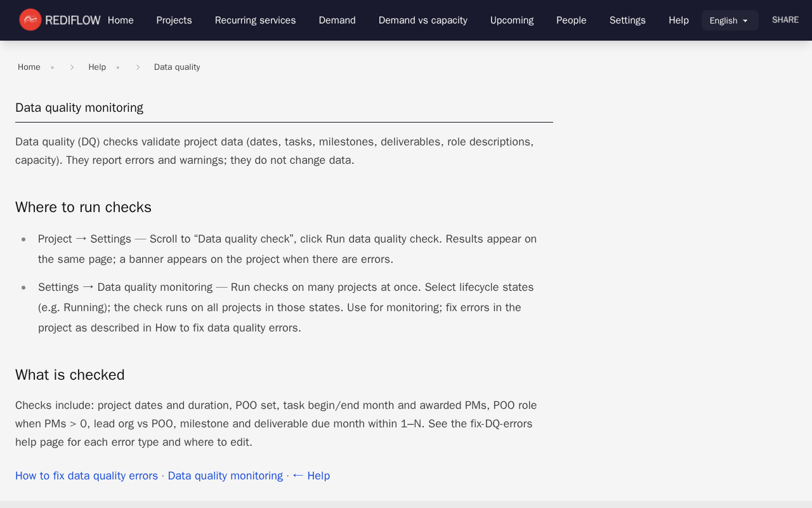Select the Demand menu item
Image resolution: width=812 pixels, height=508 pixels.
click(x=337, y=20)
